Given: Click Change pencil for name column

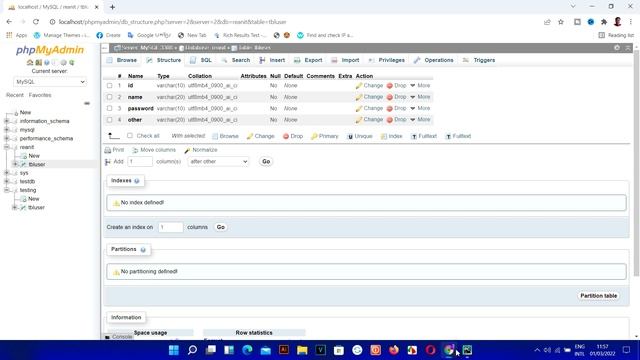Looking at the screenshot, I should (x=359, y=97).
